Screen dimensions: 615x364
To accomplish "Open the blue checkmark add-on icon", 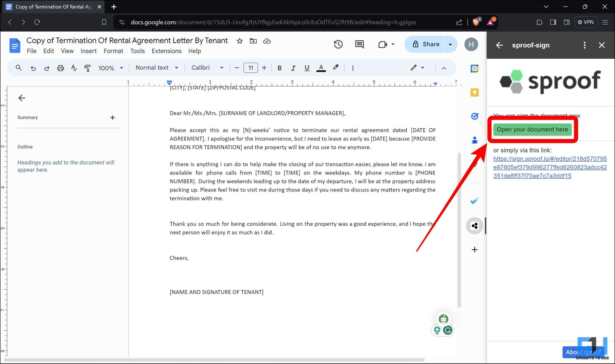I will pyautogui.click(x=474, y=201).
